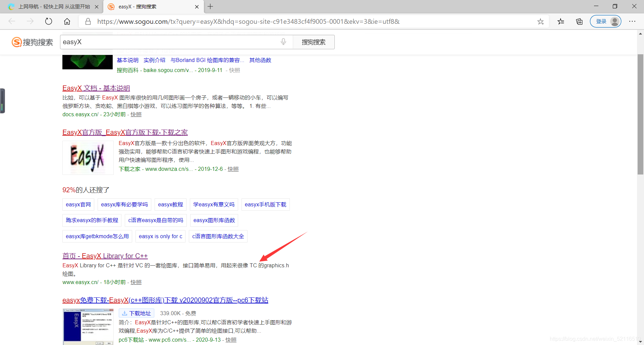Select related search c语言easyx是自带的吗
The width and height of the screenshot is (644, 345).
point(156,220)
